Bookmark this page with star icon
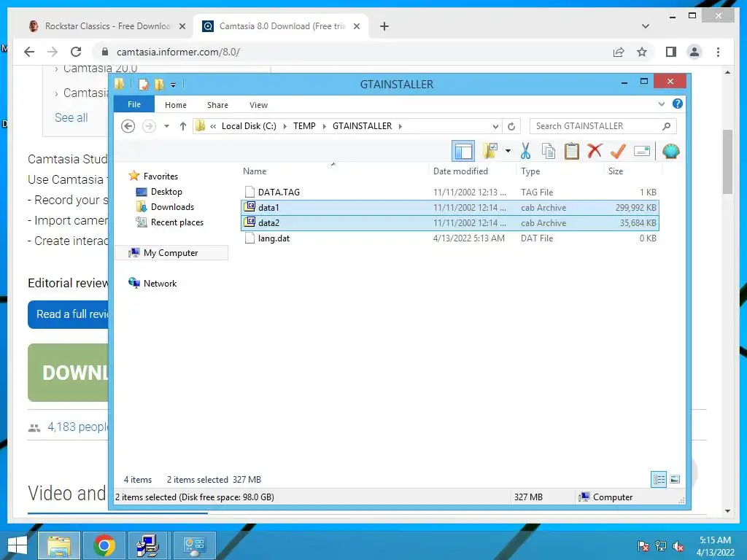The image size is (747, 560). tap(642, 52)
